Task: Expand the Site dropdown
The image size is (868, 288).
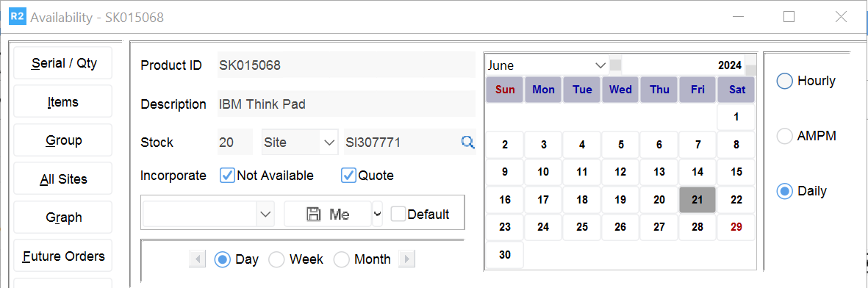Action: pos(330,143)
